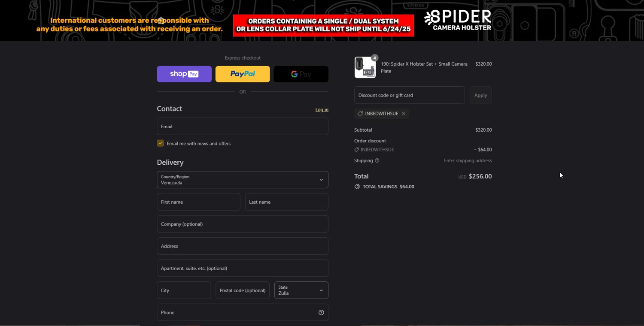This screenshot has width=644, height=326.
Task: Select the Company (optional) field
Action: pyautogui.click(x=243, y=224)
